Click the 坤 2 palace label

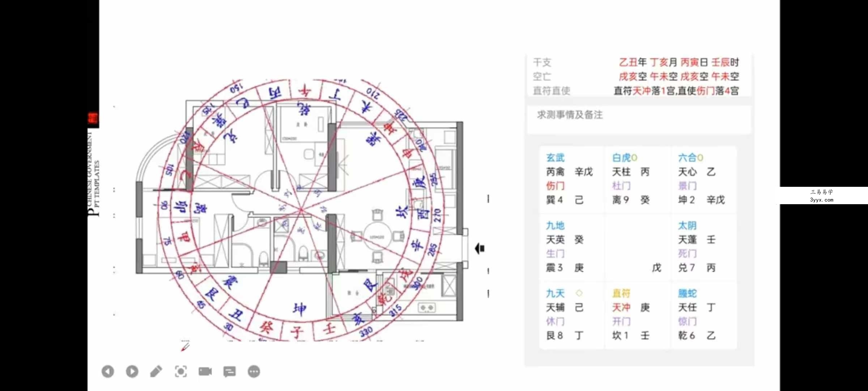pyautogui.click(x=686, y=200)
